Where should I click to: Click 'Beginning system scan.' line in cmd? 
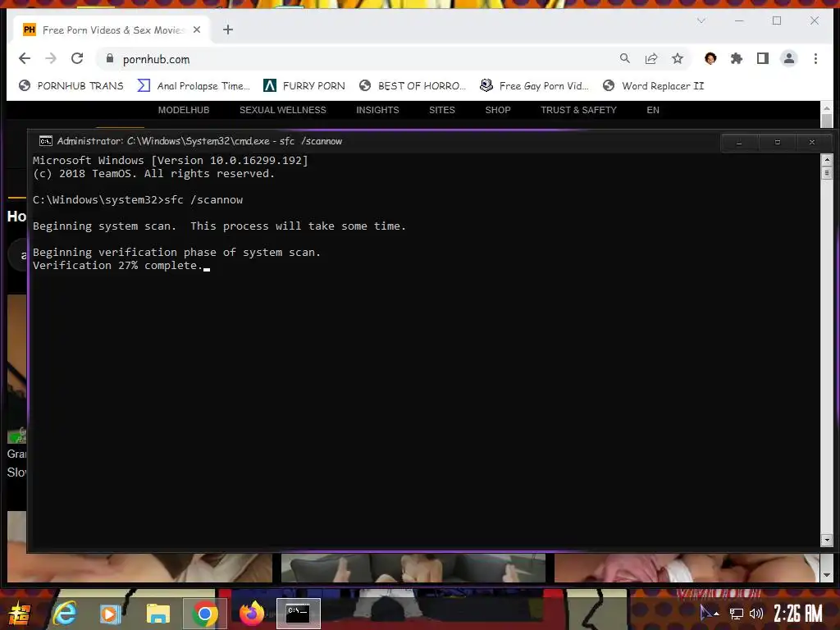[x=104, y=226]
